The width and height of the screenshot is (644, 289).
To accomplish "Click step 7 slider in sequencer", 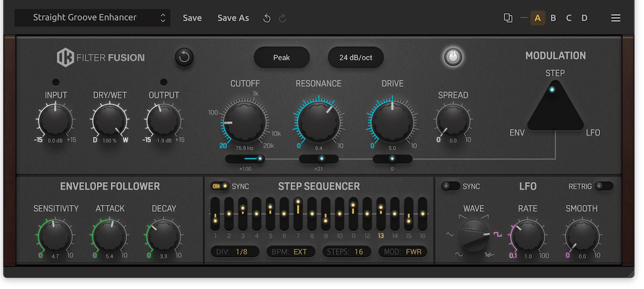I will coord(298,214).
